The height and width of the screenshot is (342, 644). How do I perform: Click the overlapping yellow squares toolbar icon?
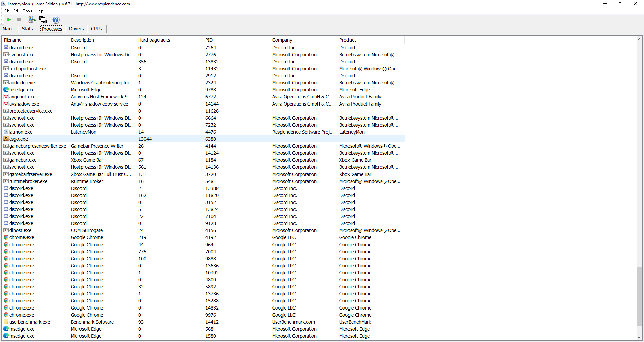click(43, 20)
